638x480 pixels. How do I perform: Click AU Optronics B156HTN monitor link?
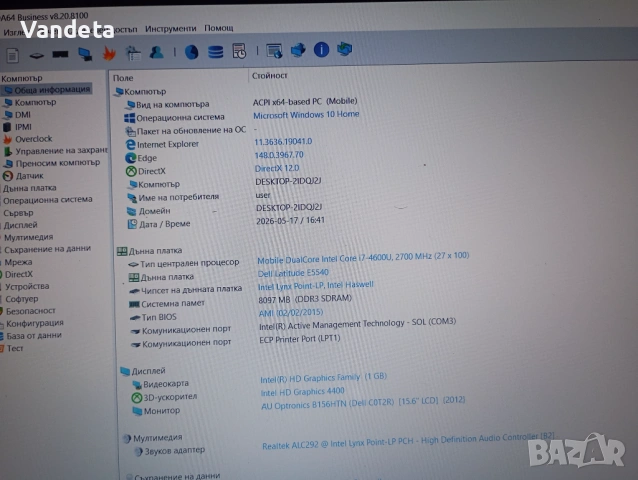point(363,403)
